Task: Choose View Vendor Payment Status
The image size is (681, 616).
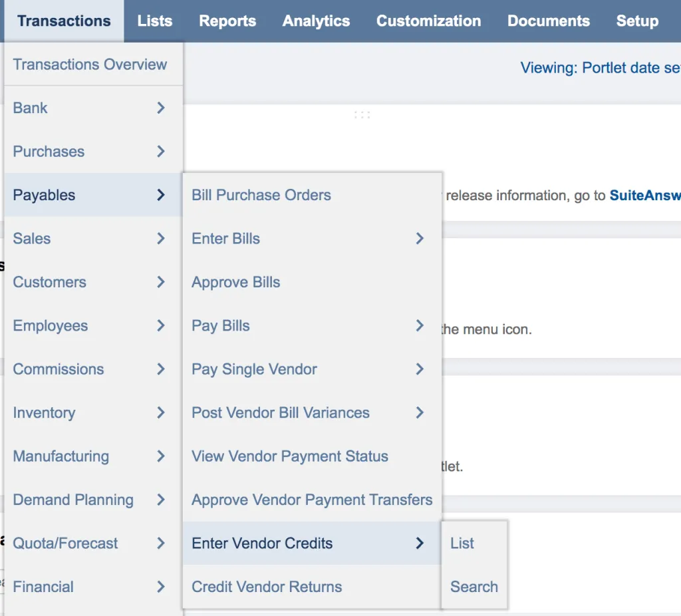Action: (x=312, y=456)
